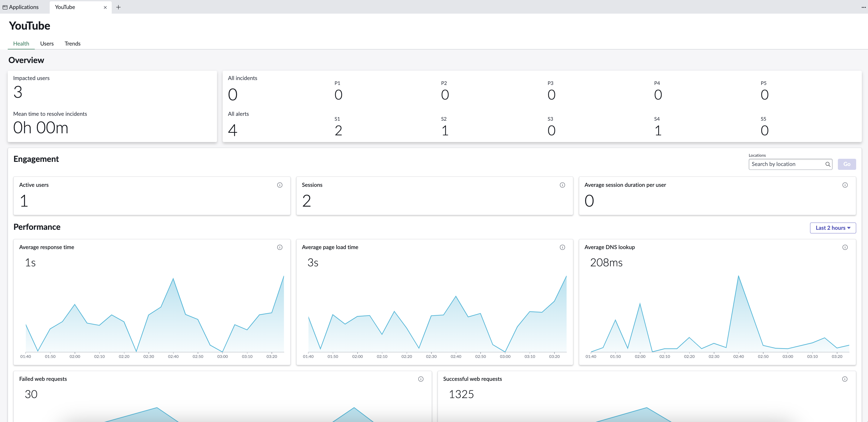Click the S3 alerts count 0

(551, 131)
